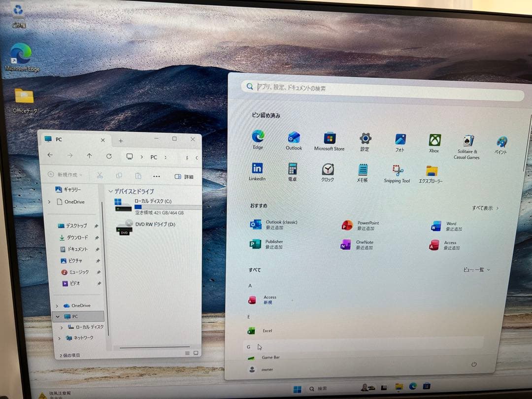Open Edge from pinned Start apps
The image size is (532, 399).
pyautogui.click(x=258, y=139)
